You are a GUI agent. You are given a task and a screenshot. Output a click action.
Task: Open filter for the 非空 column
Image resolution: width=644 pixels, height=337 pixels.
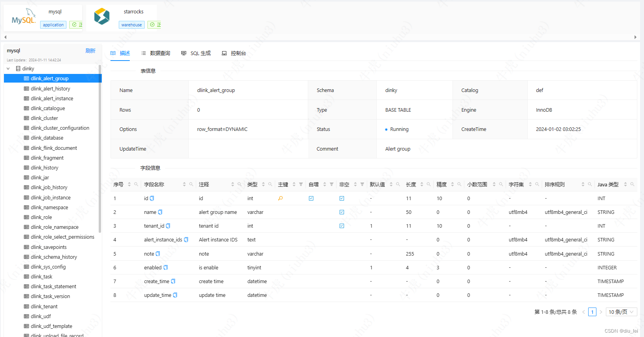[362, 184]
